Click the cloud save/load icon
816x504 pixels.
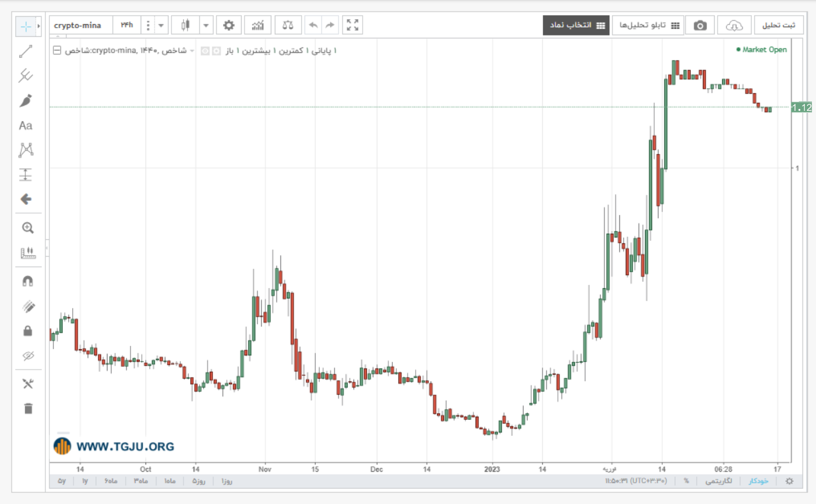734,25
